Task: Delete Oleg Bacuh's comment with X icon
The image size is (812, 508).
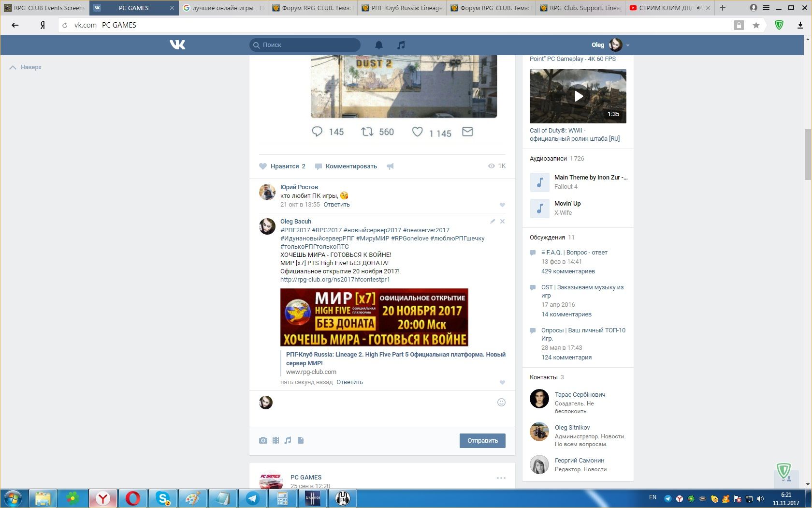Action: point(502,221)
